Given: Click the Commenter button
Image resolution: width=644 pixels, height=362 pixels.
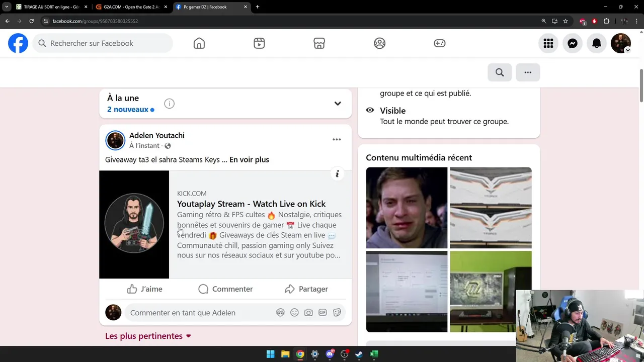Looking at the screenshot, I should point(225,289).
